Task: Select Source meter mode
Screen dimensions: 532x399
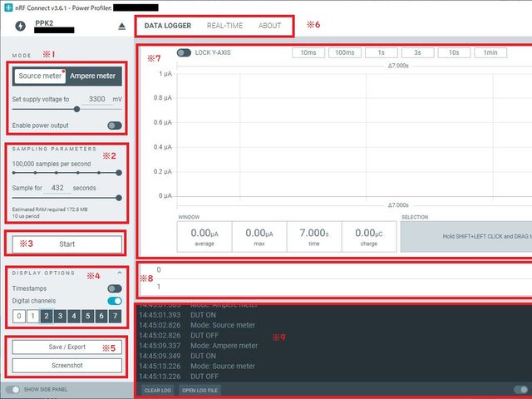Action: coord(40,76)
